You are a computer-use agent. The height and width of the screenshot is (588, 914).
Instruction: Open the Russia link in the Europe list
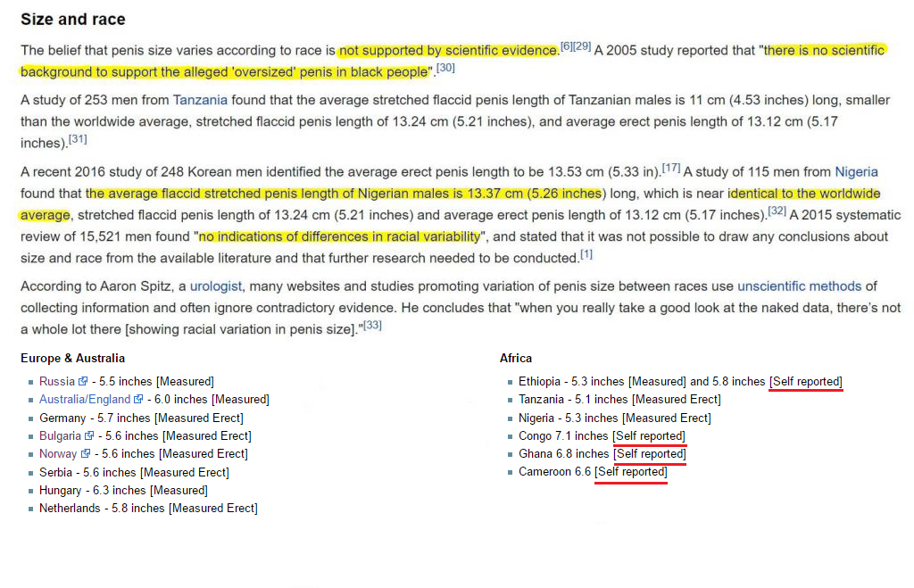[x=57, y=382]
